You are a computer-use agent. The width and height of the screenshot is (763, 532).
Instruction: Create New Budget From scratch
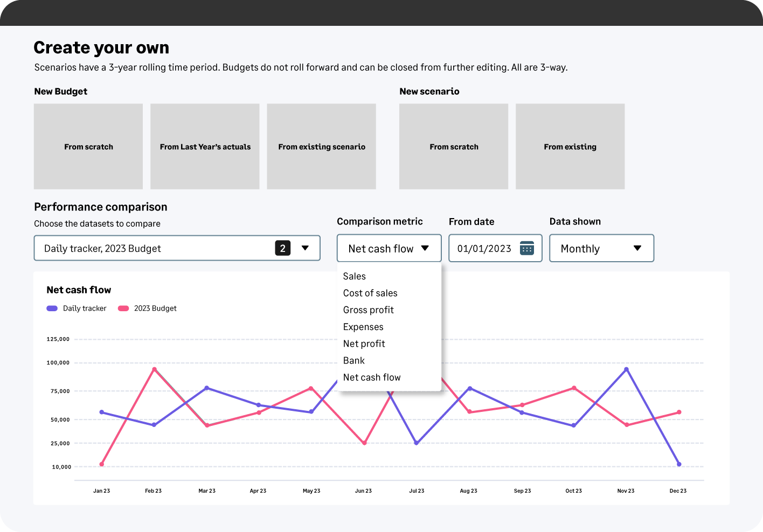click(x=88, y=146)
